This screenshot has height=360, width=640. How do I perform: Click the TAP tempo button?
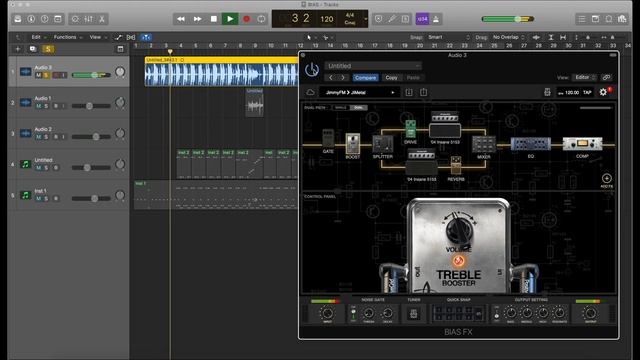[587, 93]
